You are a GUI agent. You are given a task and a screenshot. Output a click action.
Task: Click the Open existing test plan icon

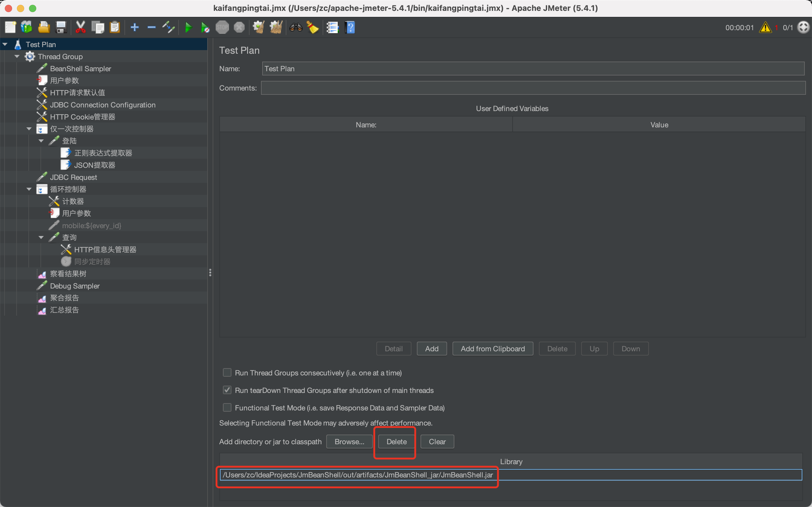click(43, 27)
